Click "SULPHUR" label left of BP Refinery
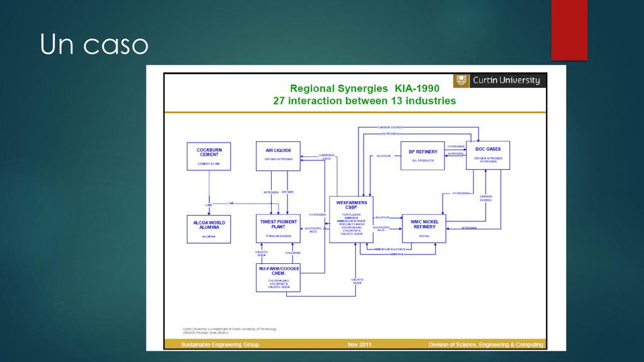The image size is (644, 362). tap(384, 156)
